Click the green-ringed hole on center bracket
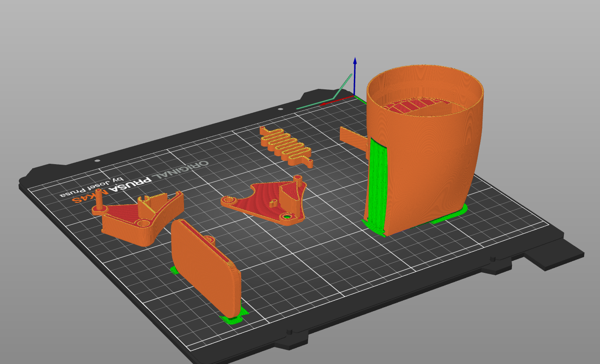Image resolution: width=600 pixels, height=364 pixels. pos(287,217)
